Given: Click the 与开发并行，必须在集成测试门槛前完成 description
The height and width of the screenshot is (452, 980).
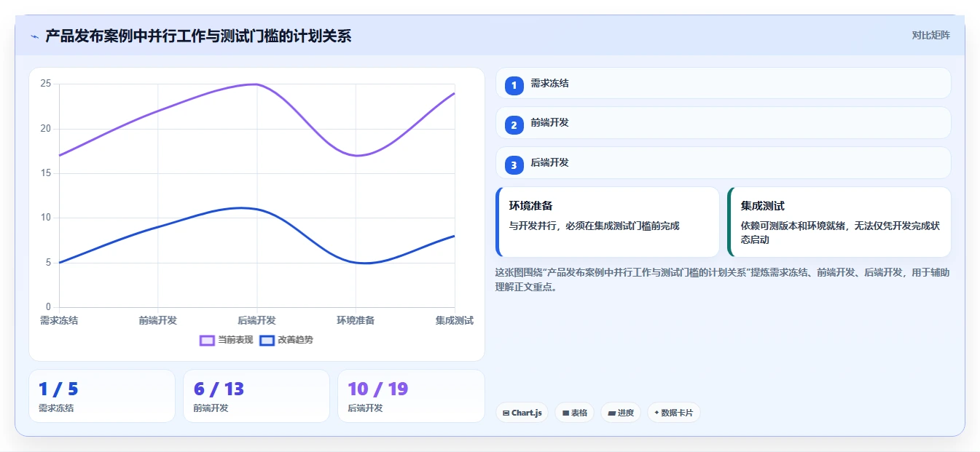Looking at the screenshot, I should tap(594, 226).
